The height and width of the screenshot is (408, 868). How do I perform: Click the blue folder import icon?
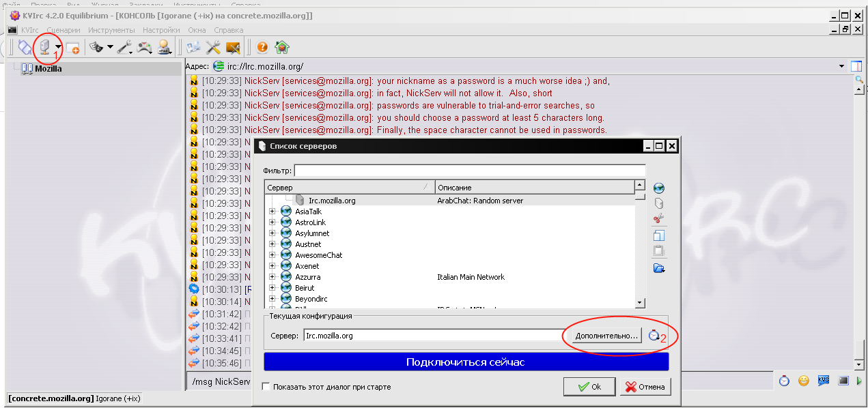(659, 268)
